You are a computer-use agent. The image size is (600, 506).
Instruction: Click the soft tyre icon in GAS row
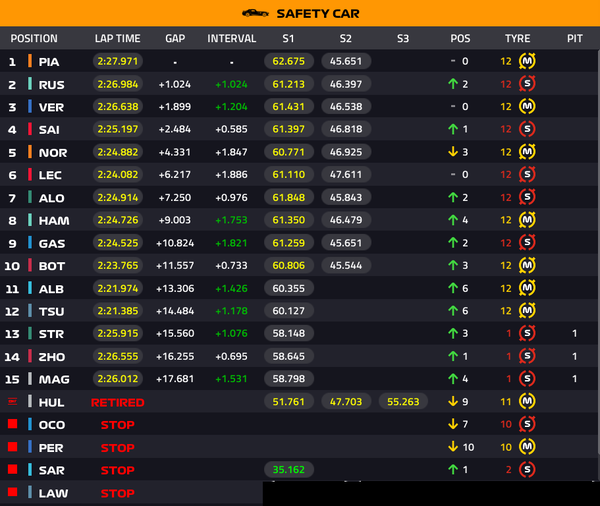pos(527,242)
